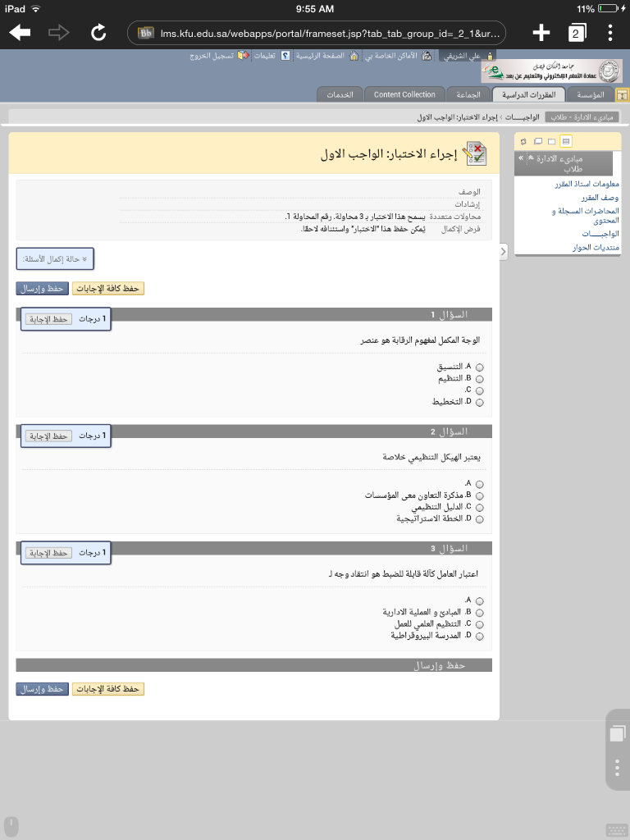Click top حفظ وإرسال button
The height and width of the screenshot is (840, 630).
[43, 288]
